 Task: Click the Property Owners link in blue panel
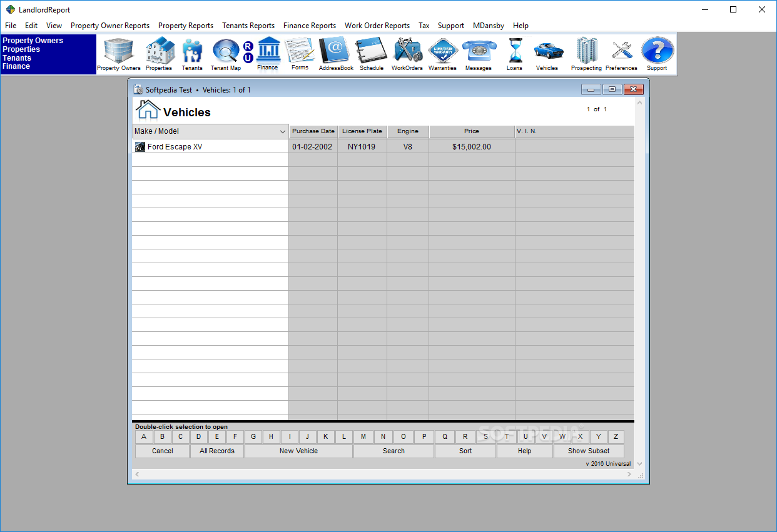(33, 41)
